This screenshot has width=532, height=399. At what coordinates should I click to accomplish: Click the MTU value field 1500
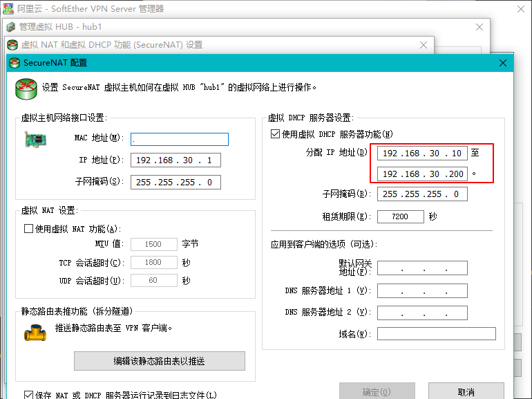154,244
